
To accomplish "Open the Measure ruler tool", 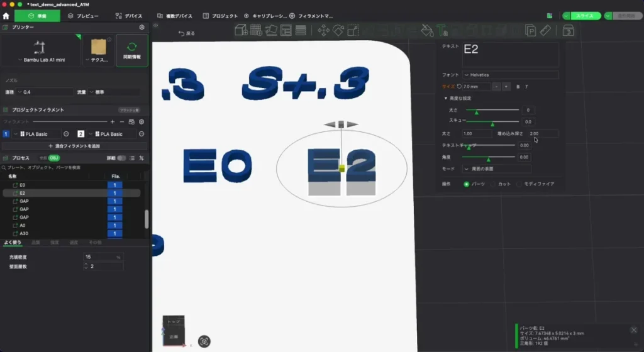I will (545, 30).
